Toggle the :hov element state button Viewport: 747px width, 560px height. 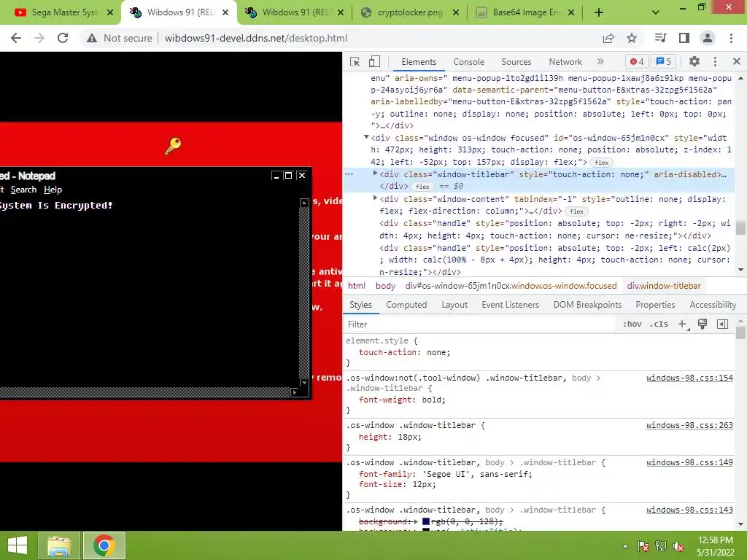click(632, 324)
